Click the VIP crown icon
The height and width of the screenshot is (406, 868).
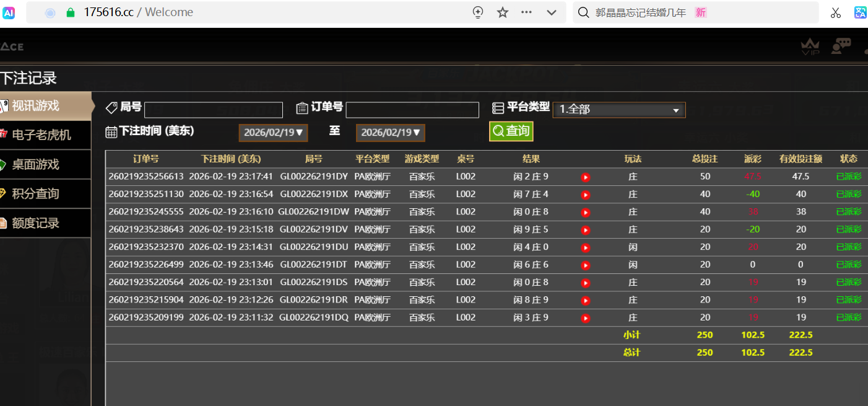coord(810,46)
